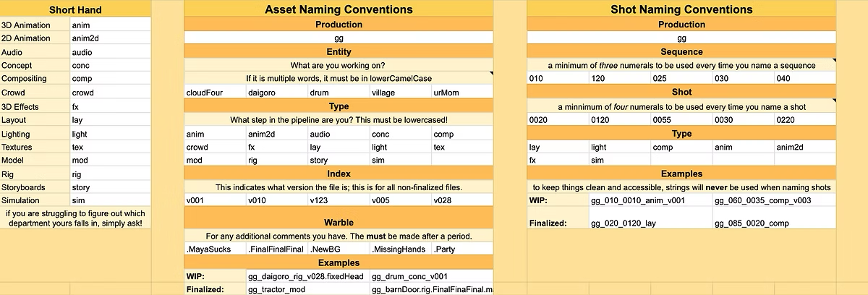
Task: Click the "Lighting" label cell
Action: click(35, 134)
